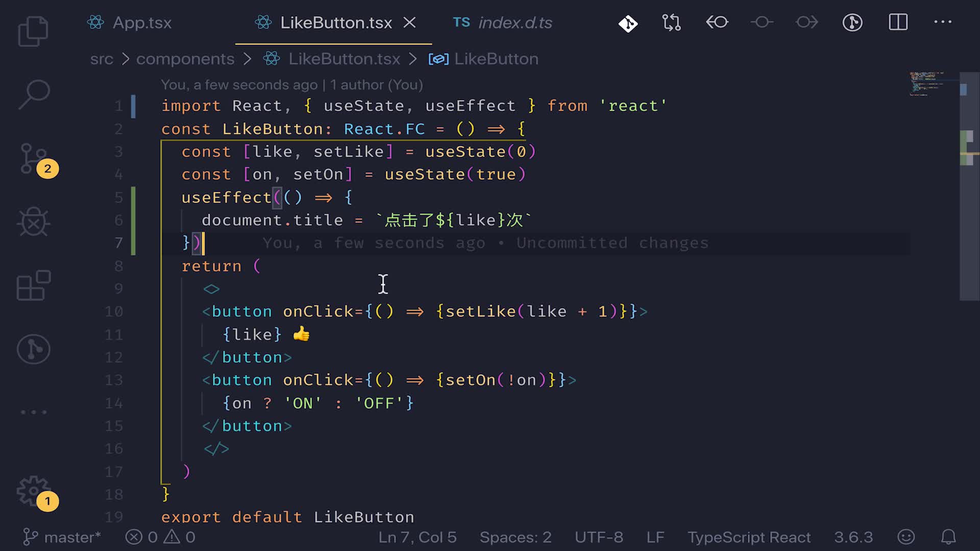Open the Search panel
This screenshot has height=551, width=980.
click(x=33, y=94)
